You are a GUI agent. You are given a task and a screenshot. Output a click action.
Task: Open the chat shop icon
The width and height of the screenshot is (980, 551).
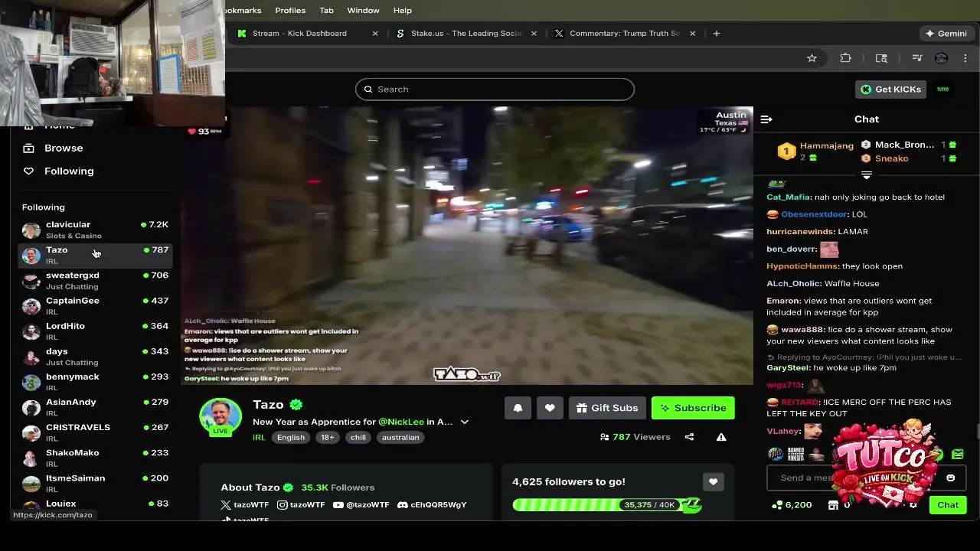(833, 505)
